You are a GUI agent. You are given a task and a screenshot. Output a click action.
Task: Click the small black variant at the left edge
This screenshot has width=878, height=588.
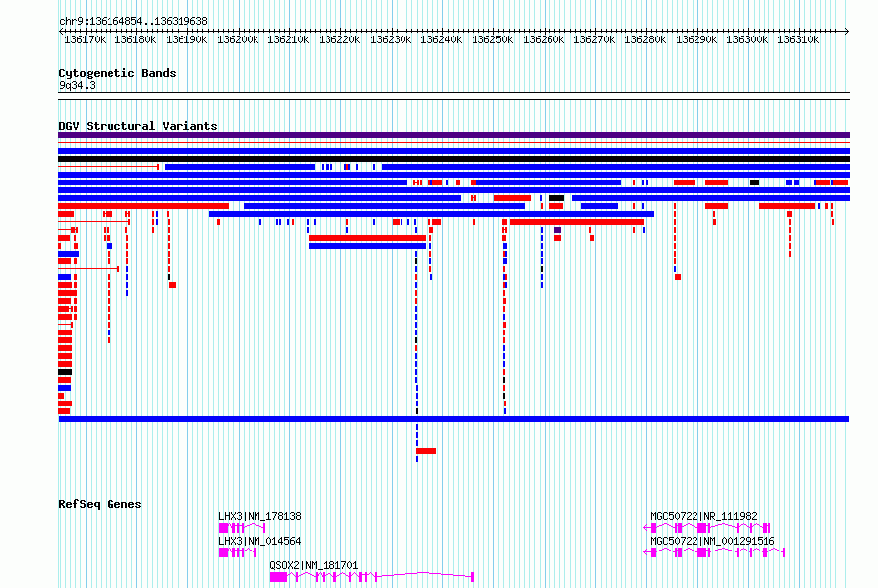point(65,372)
